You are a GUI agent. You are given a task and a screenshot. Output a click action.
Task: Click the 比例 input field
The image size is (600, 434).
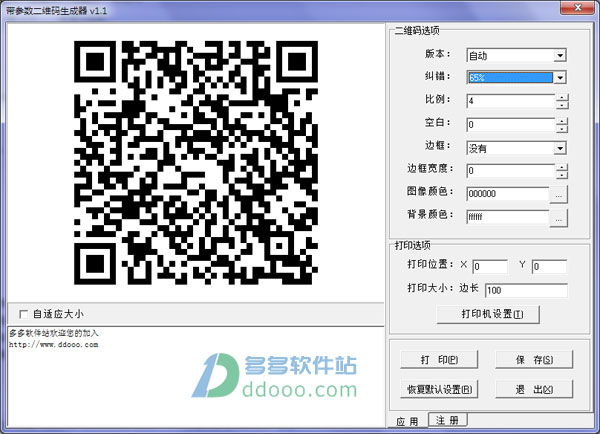[x=511, y=101]
